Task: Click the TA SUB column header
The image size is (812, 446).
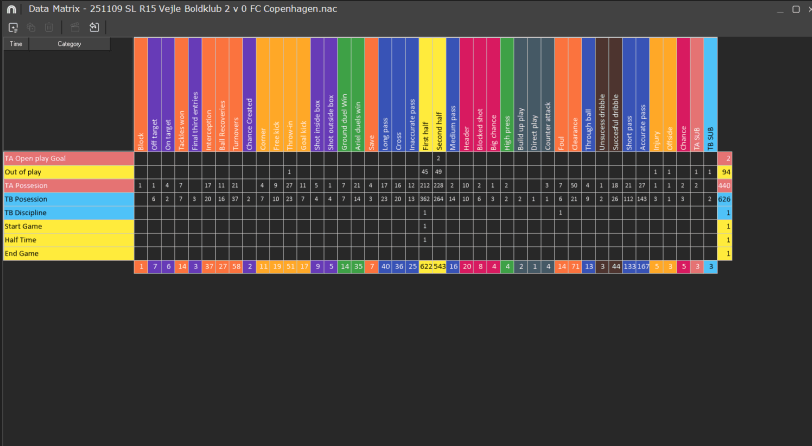Action: coord(697,94)
